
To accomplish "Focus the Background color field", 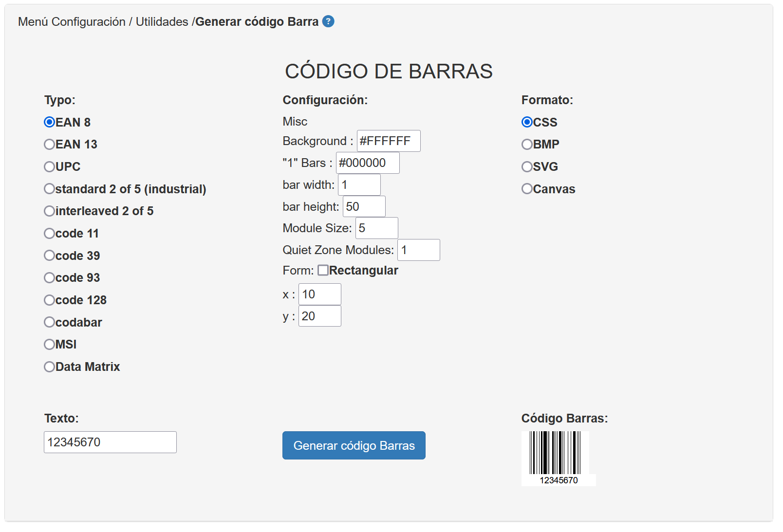I will [388, 141].
